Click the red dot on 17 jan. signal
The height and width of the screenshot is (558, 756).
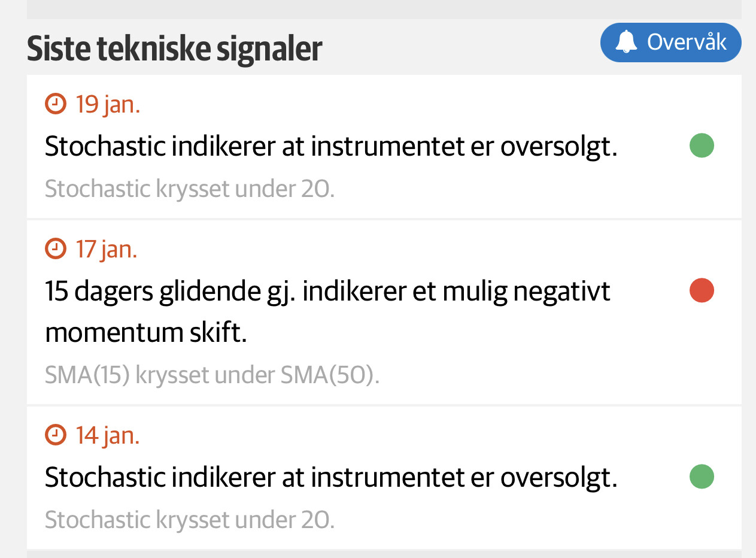tap(702, 290)
